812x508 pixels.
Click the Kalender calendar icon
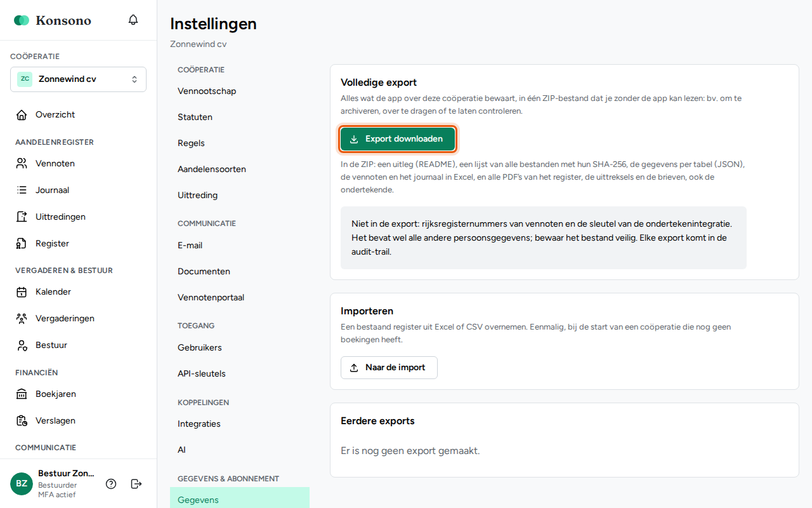tap(22, 292)
